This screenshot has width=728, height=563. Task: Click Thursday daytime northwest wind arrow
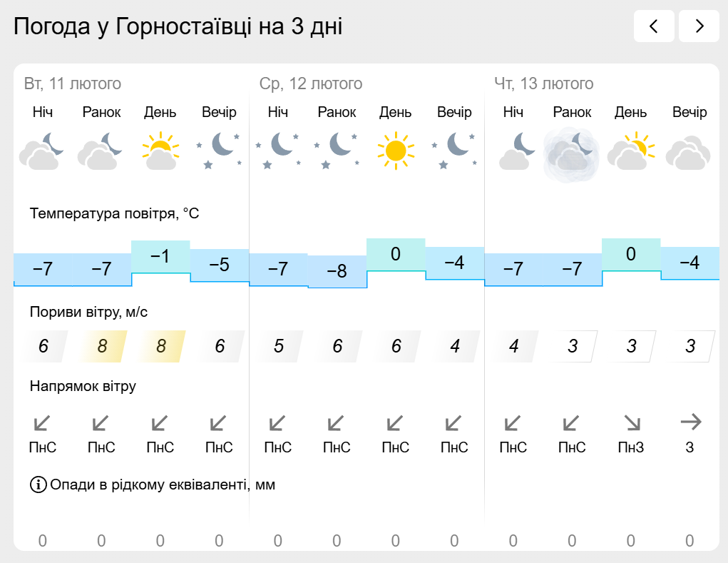632,423
